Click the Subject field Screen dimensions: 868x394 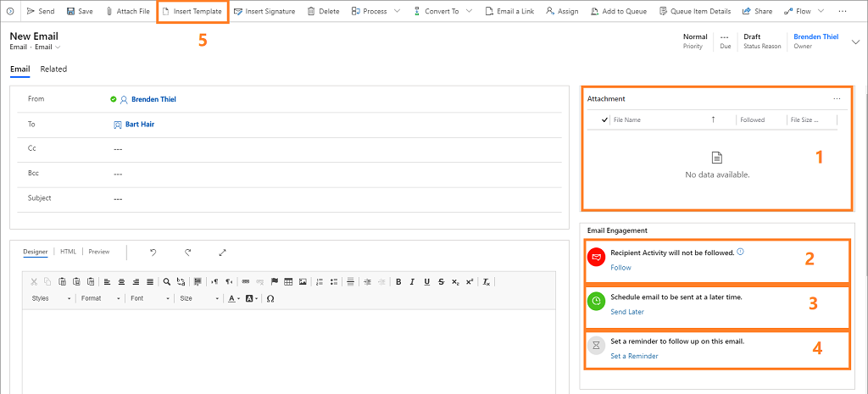click(x=290, y=198)
